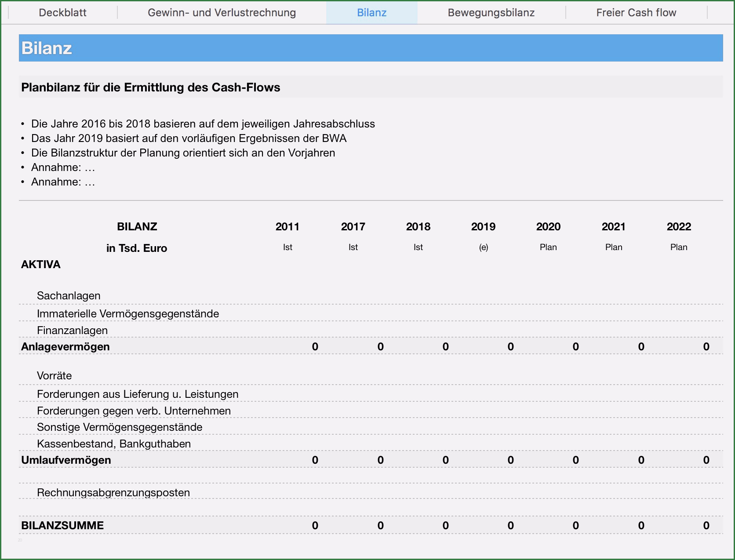Click Anlagevermögen total in 2011 column
Viewport: 735px width, 560px height.
[x=315, y=347]
